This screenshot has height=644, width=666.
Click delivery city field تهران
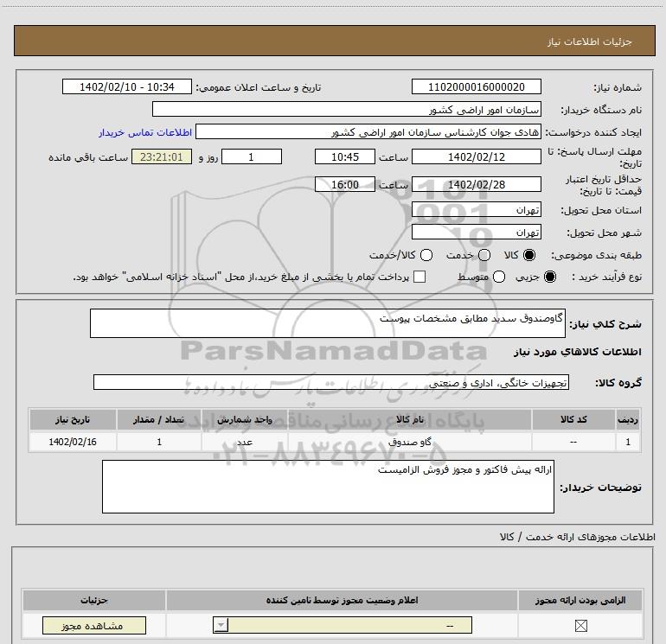click(476, 232)
